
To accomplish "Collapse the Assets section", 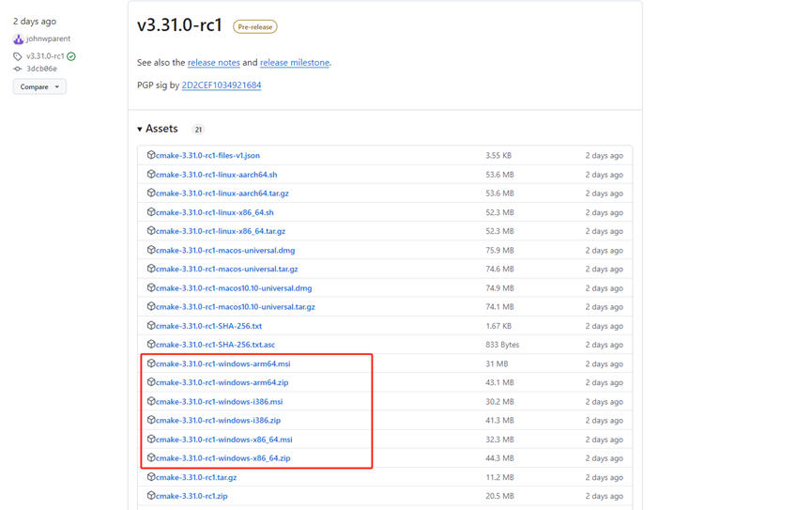I will 158,129.
